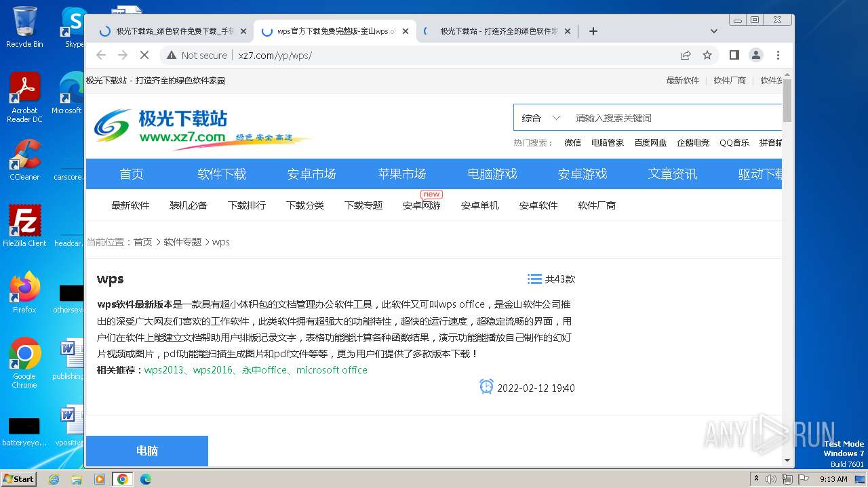This screenshot has height=488, width=868.
Task: Open the vpositive Word document on desktop
Action: click(x=68, y=426)
